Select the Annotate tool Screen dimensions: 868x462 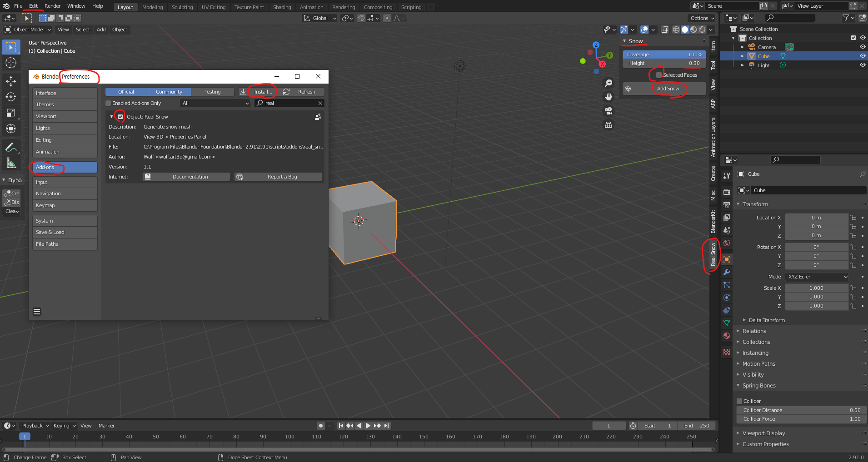11,147
